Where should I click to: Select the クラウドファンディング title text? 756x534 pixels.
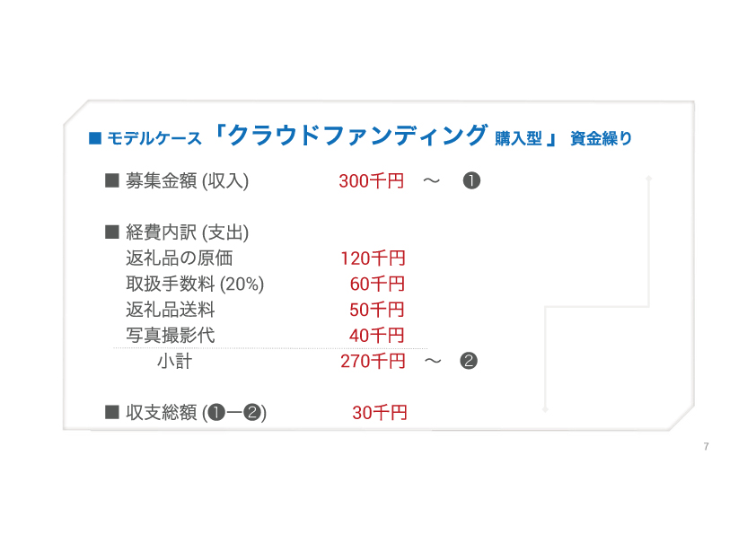pos(356,135)
